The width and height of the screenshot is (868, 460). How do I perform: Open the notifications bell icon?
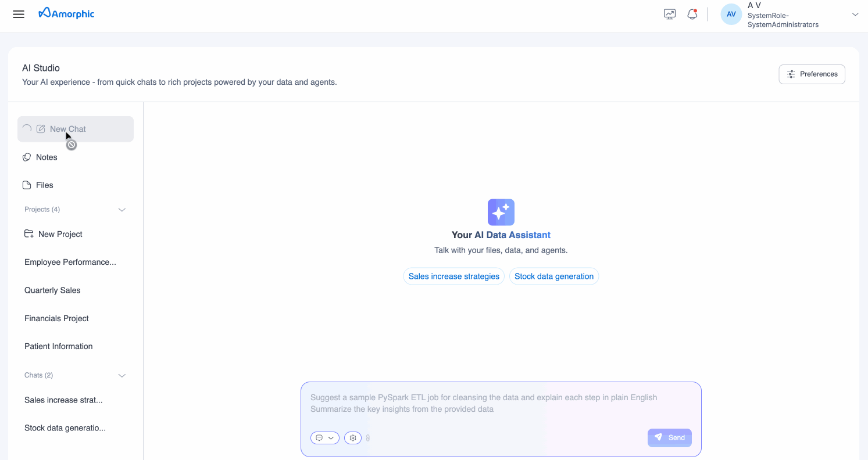692,13
